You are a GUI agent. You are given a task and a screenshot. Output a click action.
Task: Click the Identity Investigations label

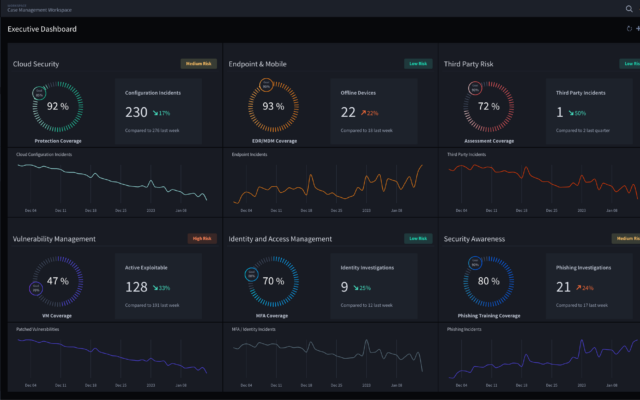(367, 268)
